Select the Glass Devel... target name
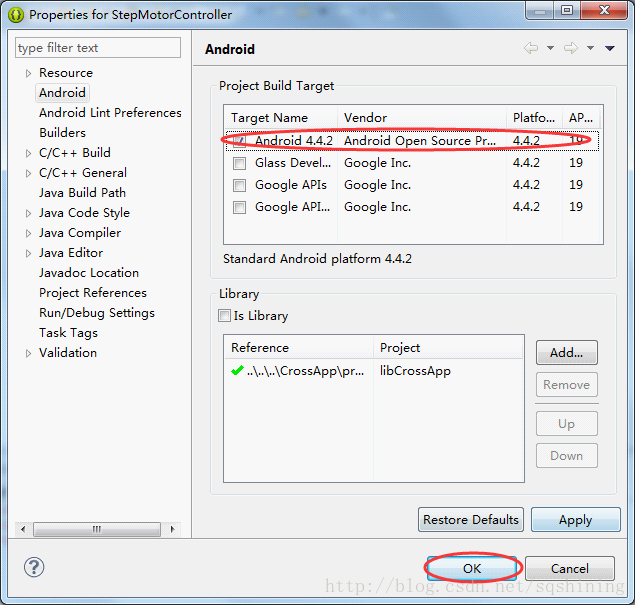This screenshot has height=606, width=636. click(x=293, y=163)
